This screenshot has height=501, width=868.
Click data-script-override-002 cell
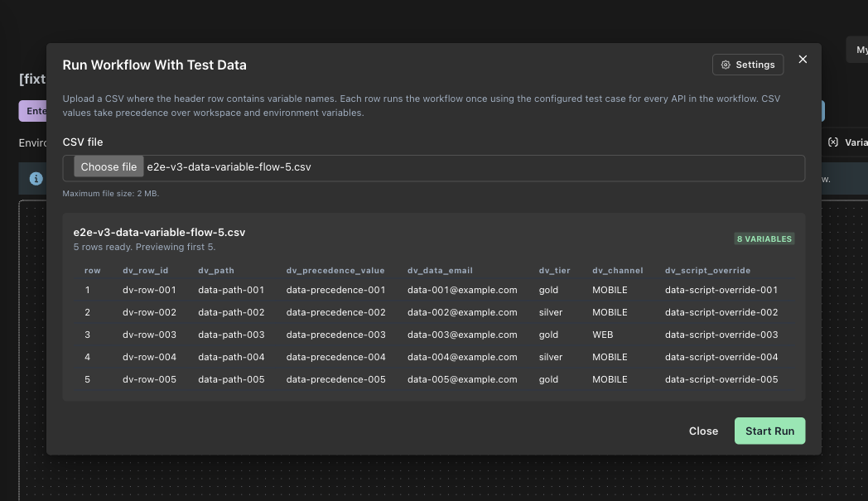(x=721, y=312)
